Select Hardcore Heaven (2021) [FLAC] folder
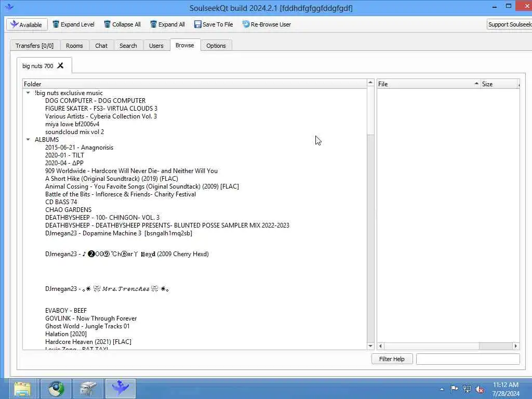532x399 pixels. pos(88,342)
